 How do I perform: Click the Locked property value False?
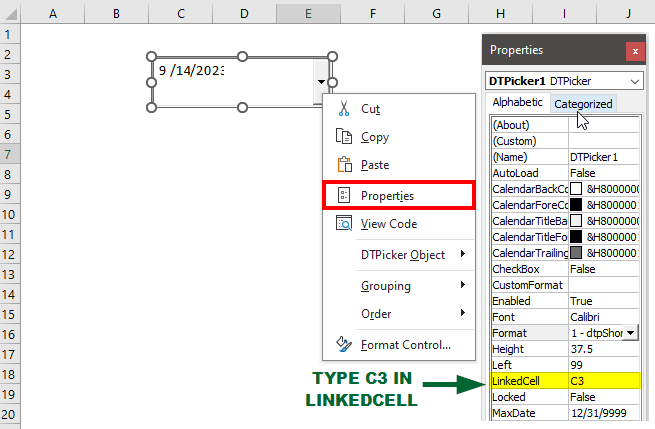[x=604, y=397]
